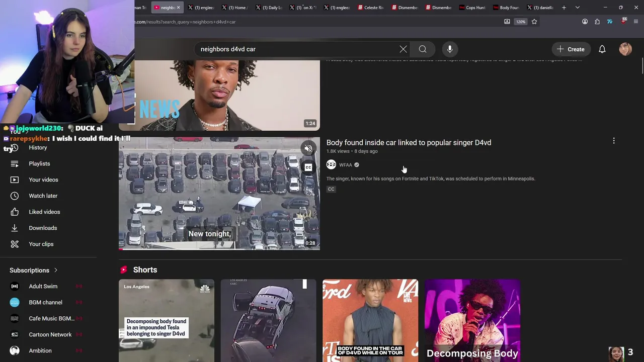This screenshot has height=362, width=644.
Task: Open Liked videos in the sidebar
Action: [44, 212]
